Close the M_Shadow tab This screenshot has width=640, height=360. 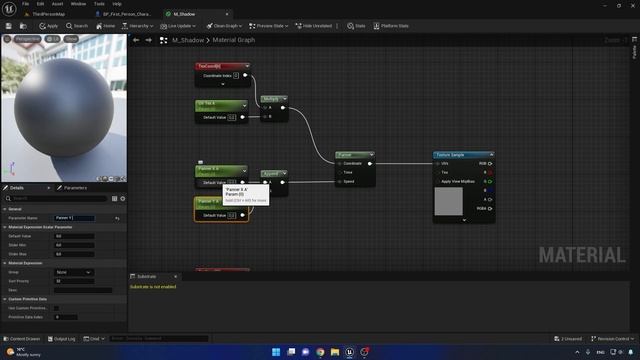227,14
